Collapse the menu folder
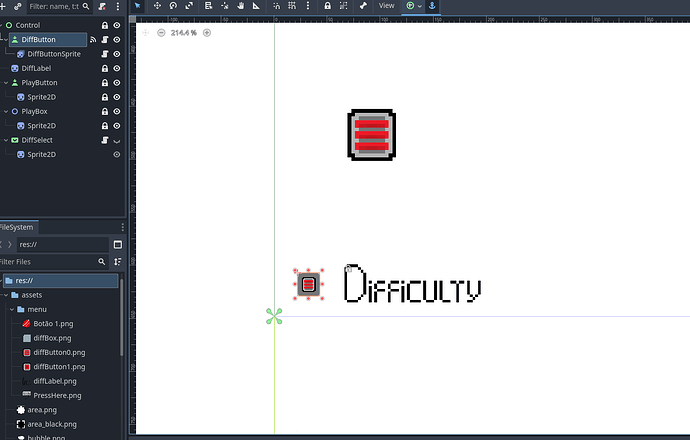Screen dimensions: 690x440 [12, 309]
